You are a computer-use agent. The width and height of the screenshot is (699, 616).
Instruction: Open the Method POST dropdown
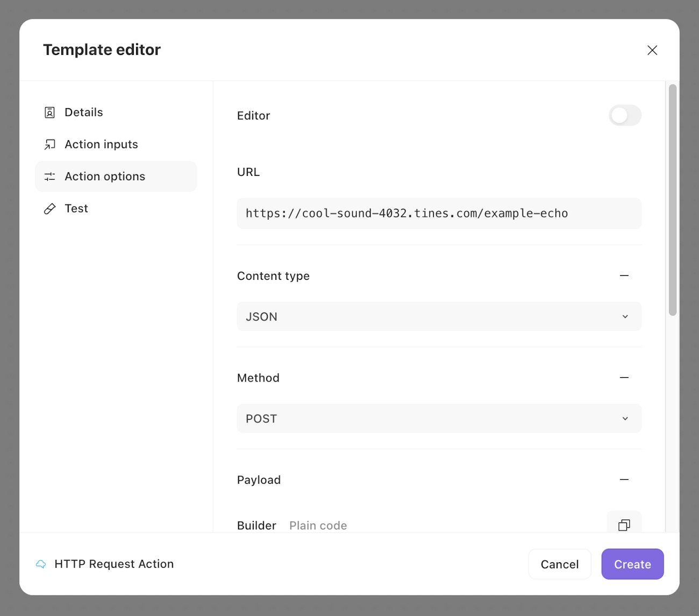[439, 419]
